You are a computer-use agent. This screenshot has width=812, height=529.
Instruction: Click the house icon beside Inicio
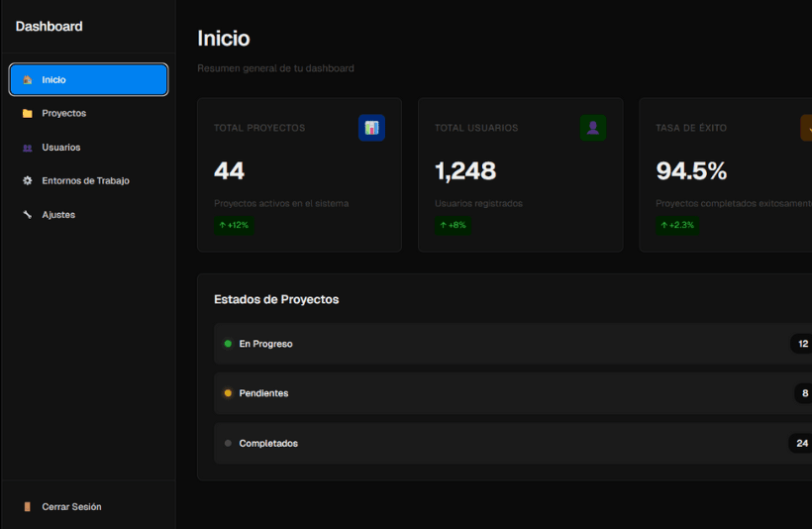(28, 80)
